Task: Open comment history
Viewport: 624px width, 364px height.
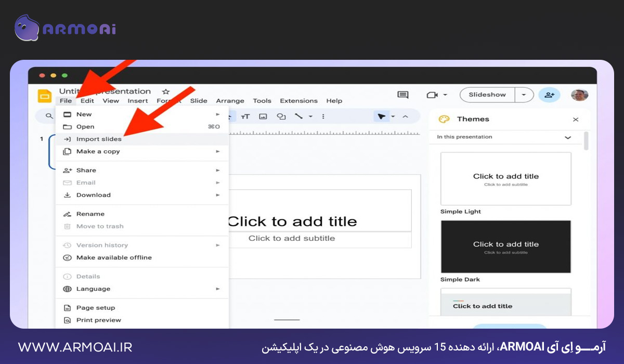Action: [402, 94]
